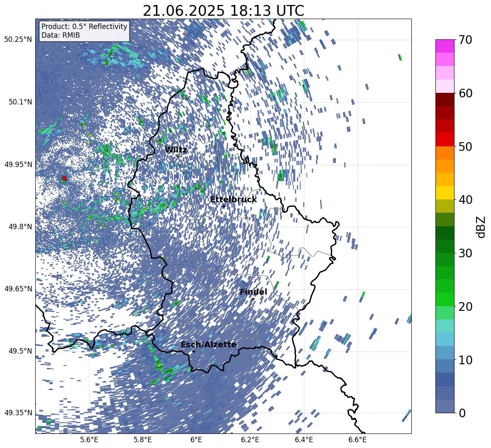Click the 60 tick on colorbar
The width and height of the screenshot is (491, 448).
[x=465, y=93]
